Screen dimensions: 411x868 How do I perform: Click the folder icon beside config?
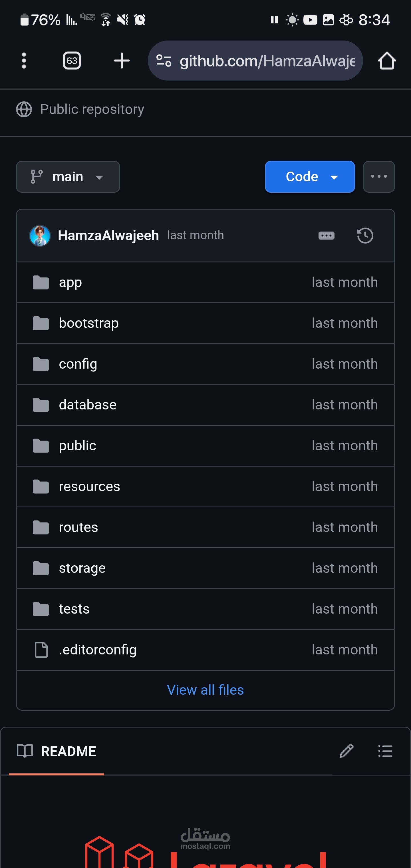(41, 364)
